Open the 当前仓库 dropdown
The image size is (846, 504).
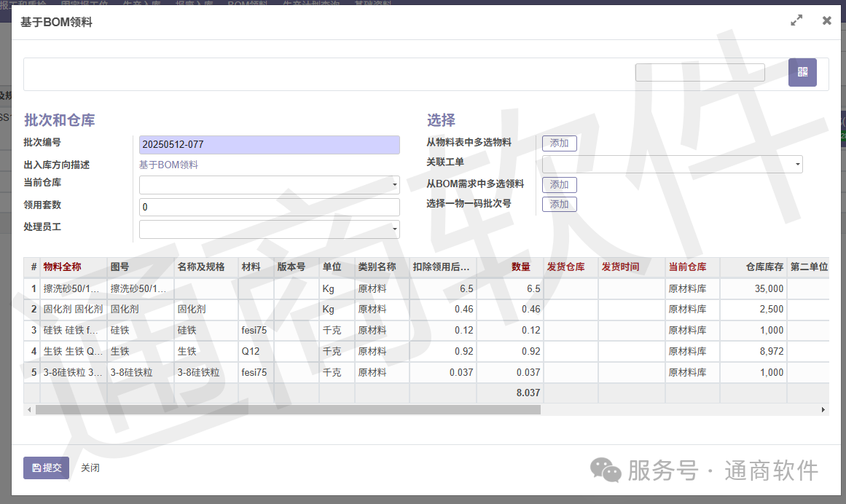(x=269, y=185)
